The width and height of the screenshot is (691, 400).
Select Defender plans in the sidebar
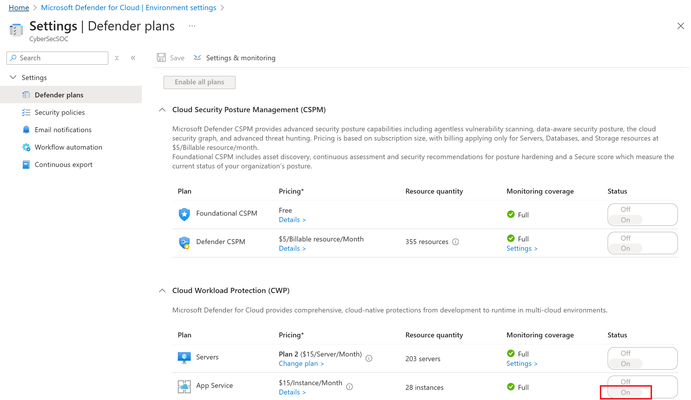pos(71,95)
